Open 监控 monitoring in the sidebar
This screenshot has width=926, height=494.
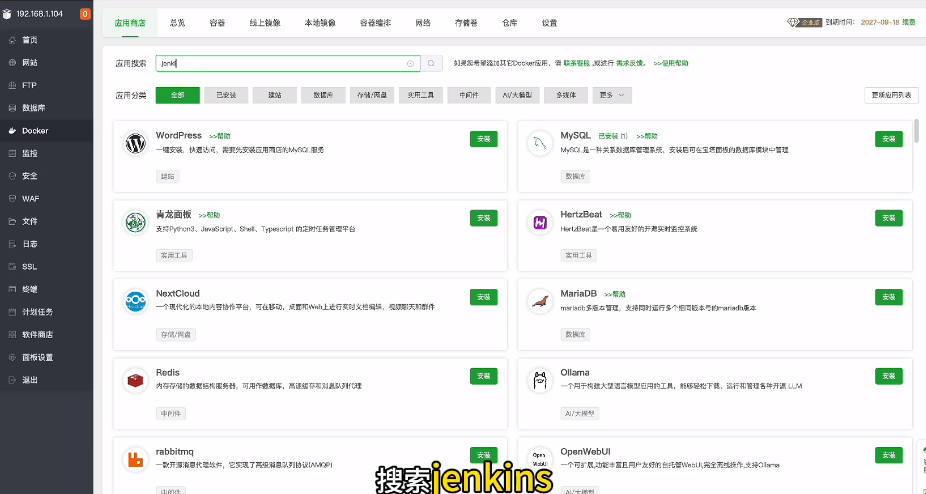(x=46, y=153)
